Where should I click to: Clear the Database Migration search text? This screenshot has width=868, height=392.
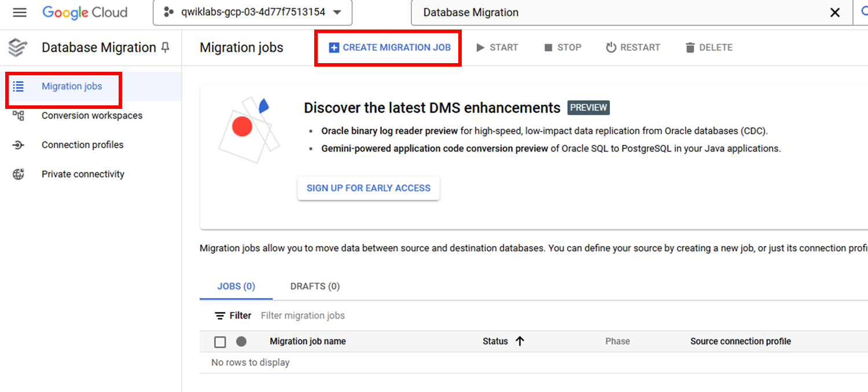835,12
